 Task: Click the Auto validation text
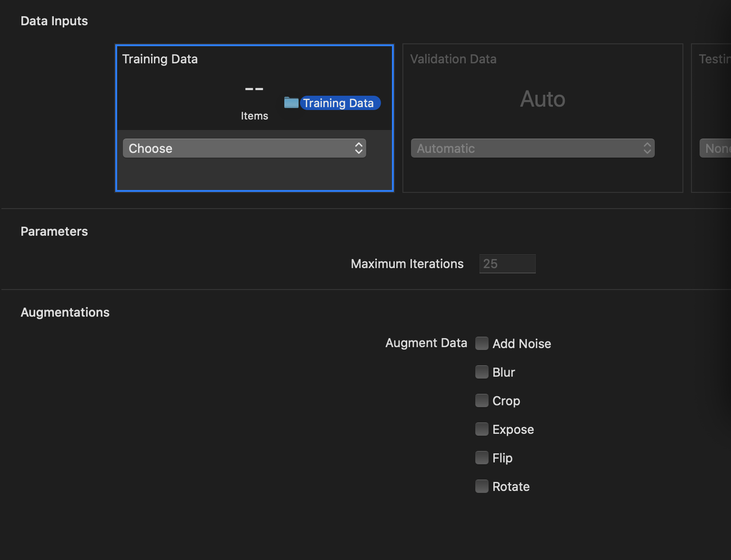[542, 99]
